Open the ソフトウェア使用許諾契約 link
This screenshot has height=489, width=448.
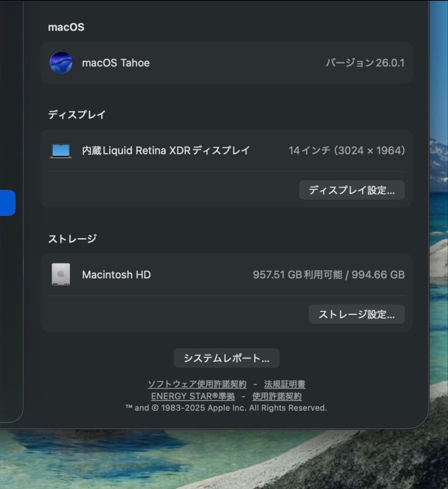coord(197,384)
